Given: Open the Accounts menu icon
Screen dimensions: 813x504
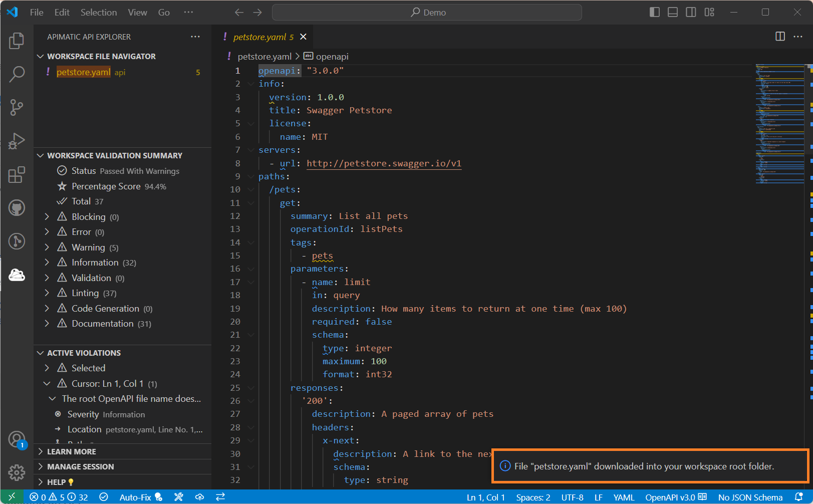Looking at the screenshot, I should [17, 440].
